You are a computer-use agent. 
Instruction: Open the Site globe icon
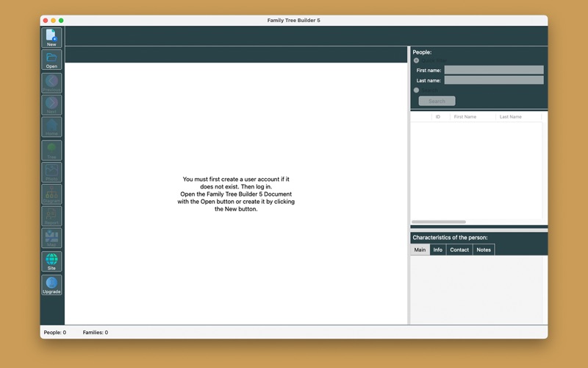[51, 261]
